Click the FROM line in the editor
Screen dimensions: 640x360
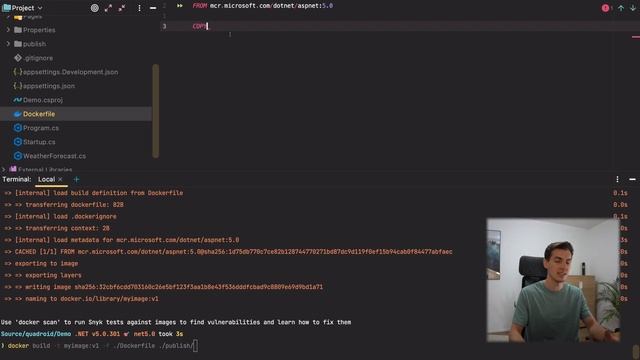[x=263, y=6]
